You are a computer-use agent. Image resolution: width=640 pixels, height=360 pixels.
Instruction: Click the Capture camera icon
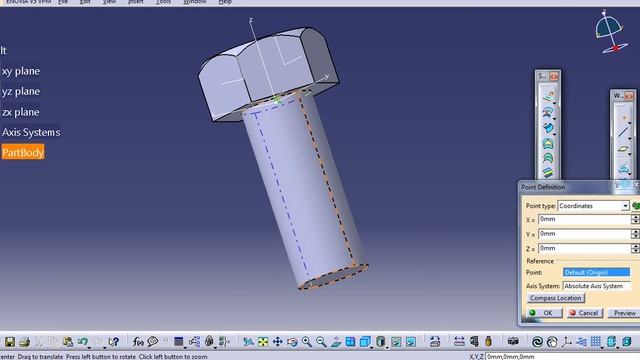pyautogui.click(x=513, y=341)
